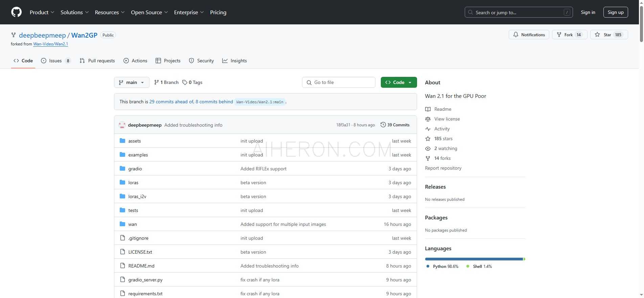Switch to the Pull requests tab
This screenshot has width=644, height=298.
coord(97,61)
